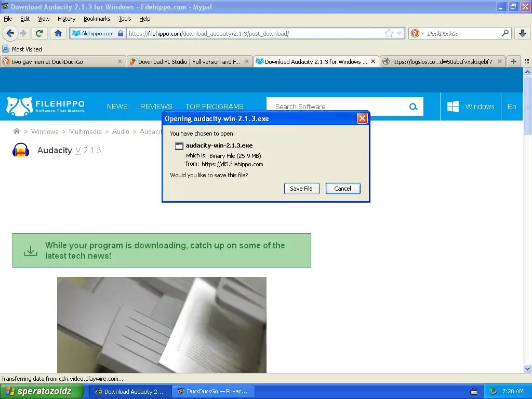Open the REVIEWS section
The image size is (532, 399).
coord(156,107)
